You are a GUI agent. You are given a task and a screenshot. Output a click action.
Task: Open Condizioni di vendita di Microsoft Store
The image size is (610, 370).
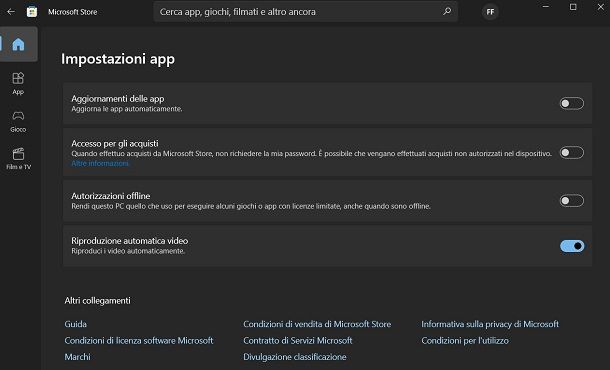[x=317, y=324]
